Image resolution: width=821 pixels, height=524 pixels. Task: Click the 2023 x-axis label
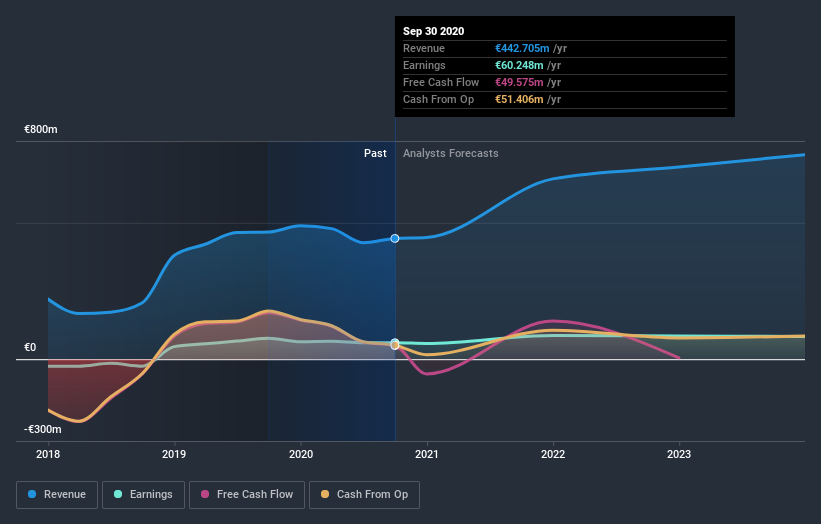(x=679, y=454)
